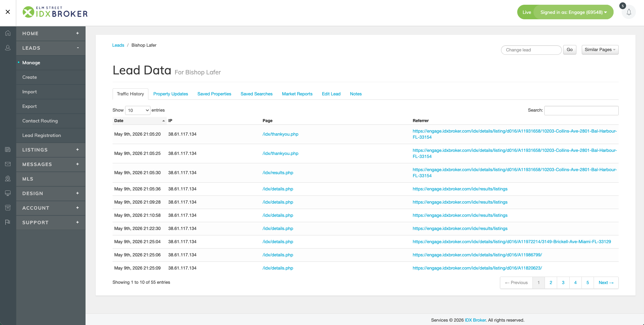Open the IDX Broker footer link
This screenshot has height=325, width=644.
(x=475, y=320)
